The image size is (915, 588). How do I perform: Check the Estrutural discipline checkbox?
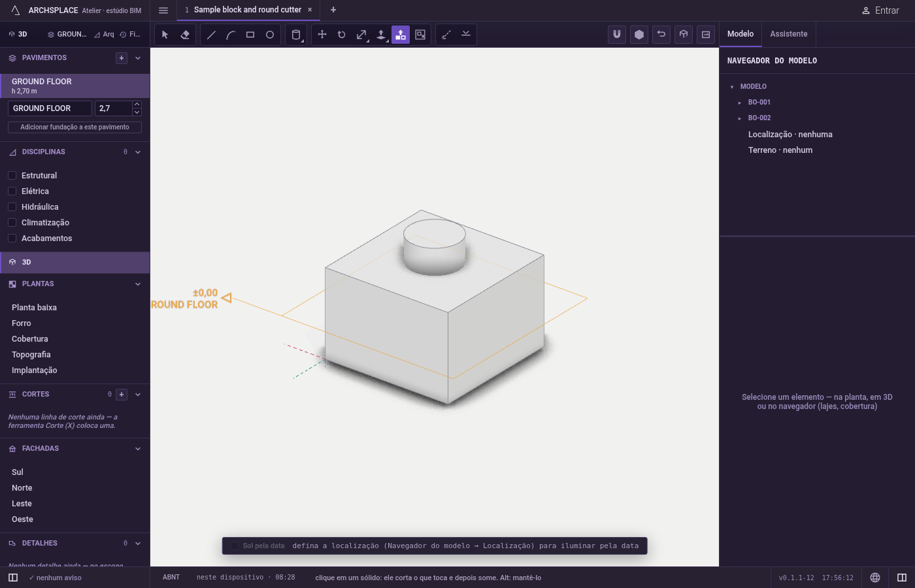point(12,176)
